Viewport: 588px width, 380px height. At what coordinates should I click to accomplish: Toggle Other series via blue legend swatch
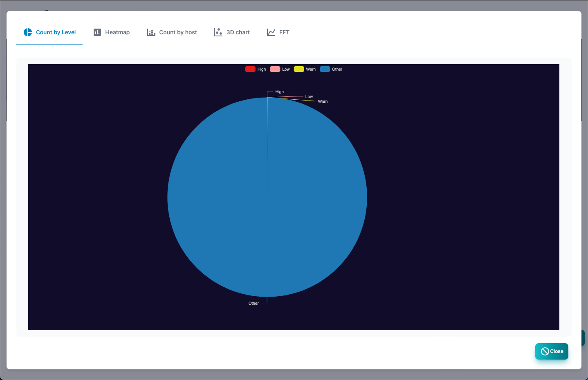pyautogui.click(x=325, y=69)
